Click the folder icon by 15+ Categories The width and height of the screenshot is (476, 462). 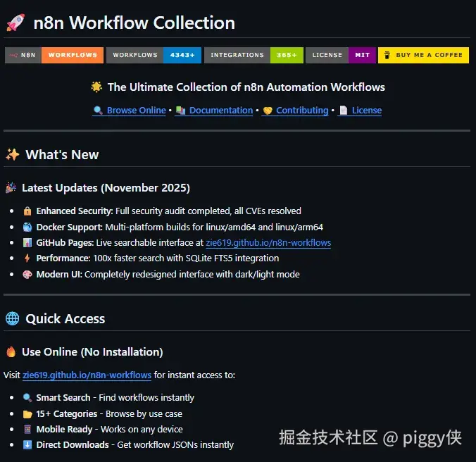(x=27, y=414)
